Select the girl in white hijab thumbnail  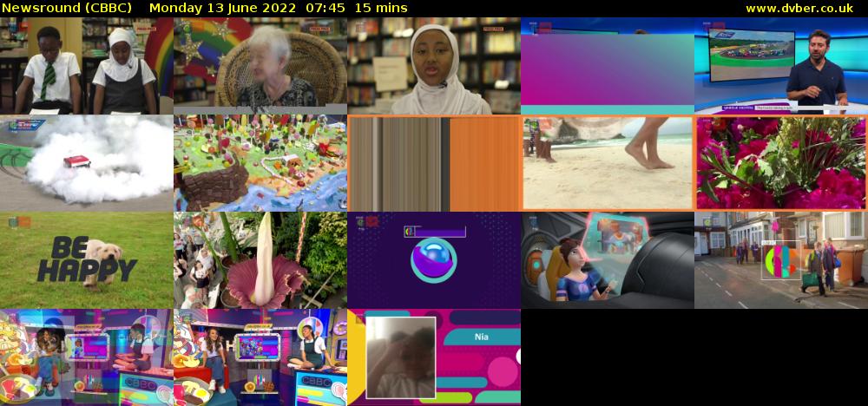pyautogui.click(x=434, y=66)
